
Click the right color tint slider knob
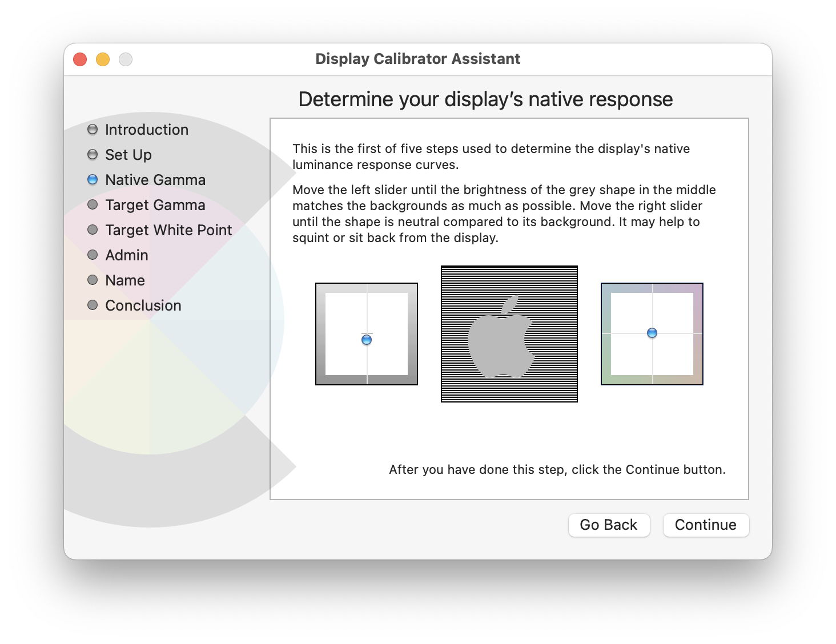(x=652, y=333)
